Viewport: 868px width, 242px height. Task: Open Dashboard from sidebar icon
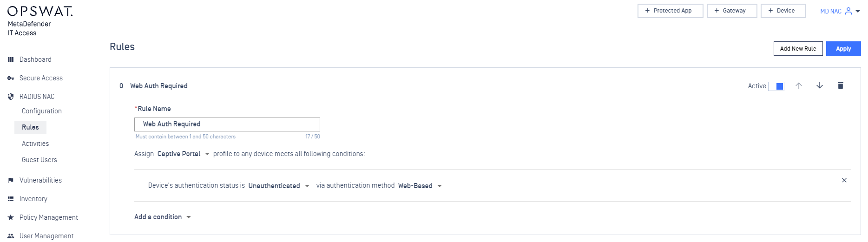click(x=11, y=59)
